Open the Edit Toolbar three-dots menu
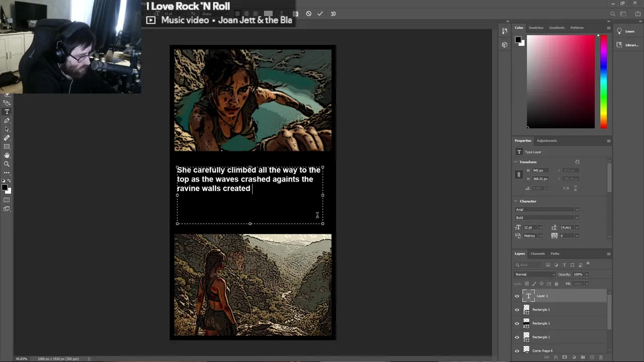 point(7,172)
